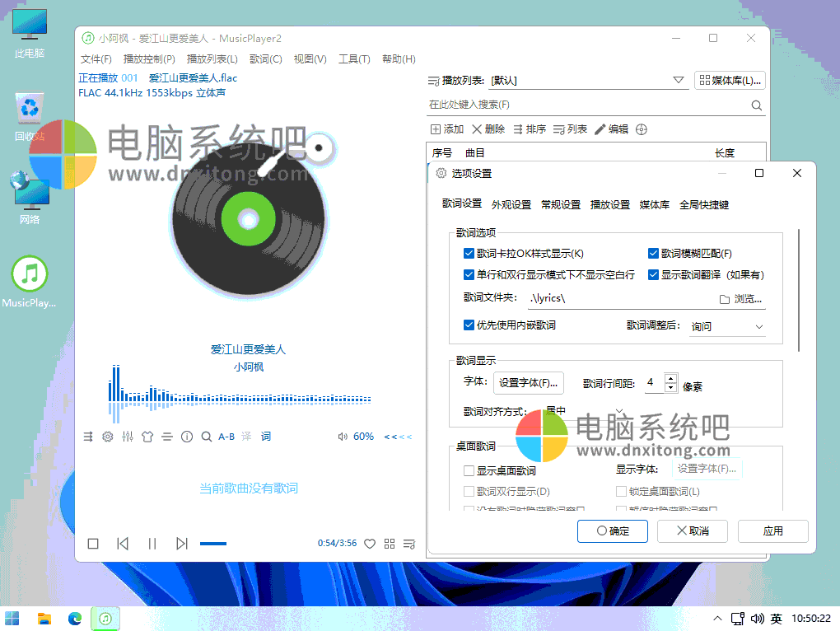Open the 列表 menu button in the playlist toolbar
The height and width of the screenshot is (631, 840).
(x=570, y=129)
